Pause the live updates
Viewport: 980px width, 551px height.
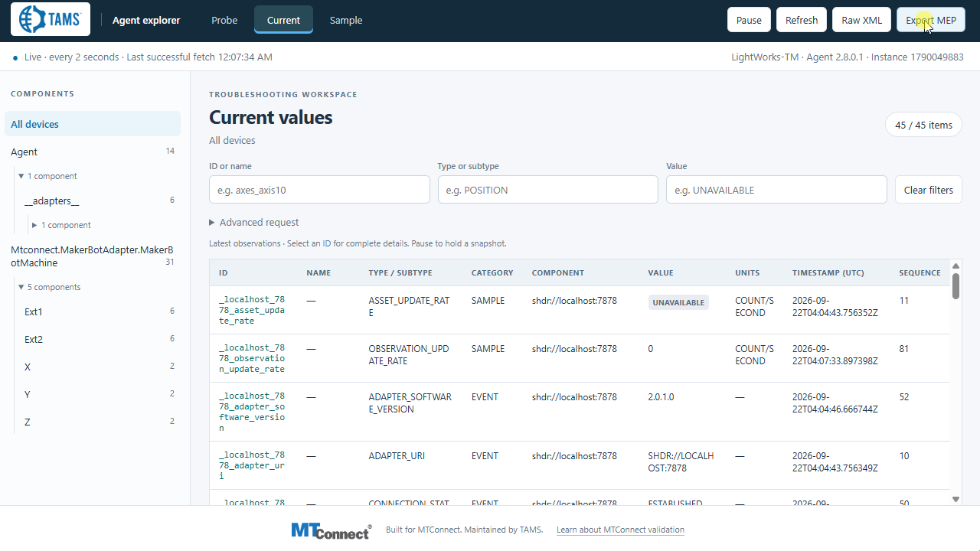pos(749,20)
